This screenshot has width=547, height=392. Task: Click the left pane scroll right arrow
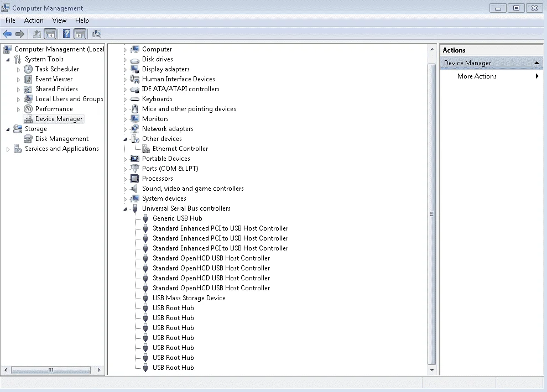tap(100, 370)
